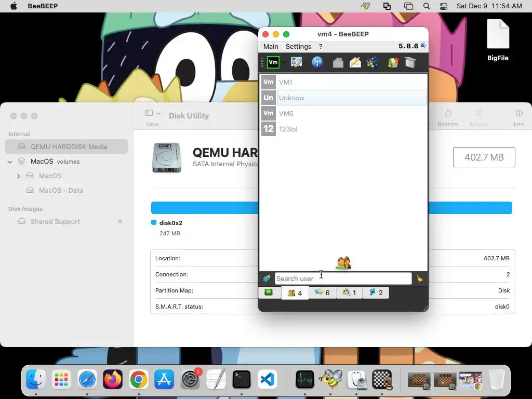Screen dimensions: 532x399
Task: Expand the MacOS volume disclosure arrow
Action: click(x=18, y=176)
